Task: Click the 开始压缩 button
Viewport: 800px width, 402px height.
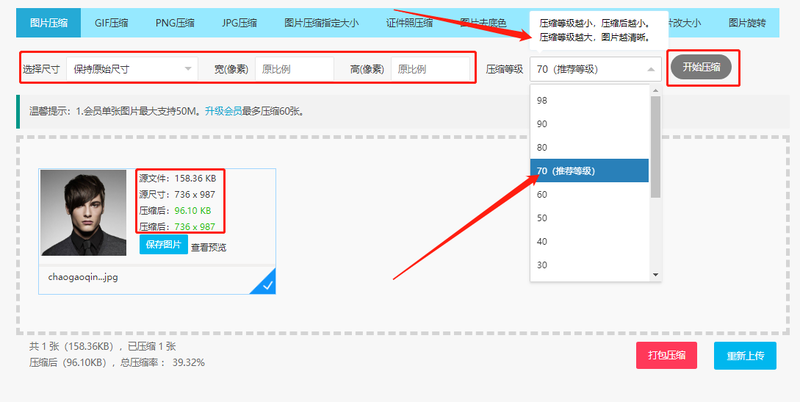Action: point(702,67)
